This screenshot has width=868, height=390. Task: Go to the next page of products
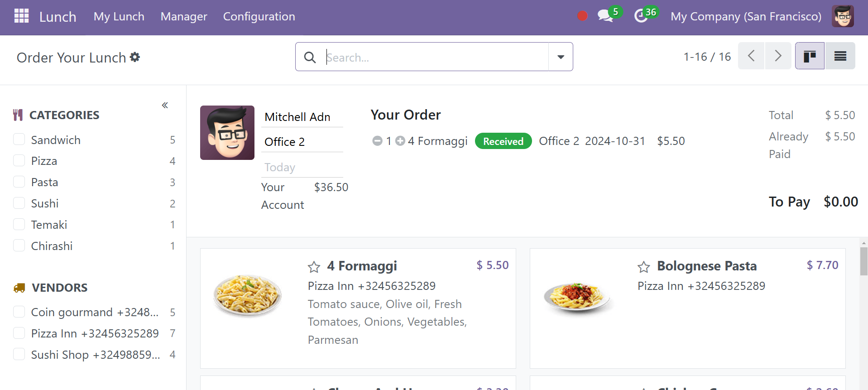point(778,56)
